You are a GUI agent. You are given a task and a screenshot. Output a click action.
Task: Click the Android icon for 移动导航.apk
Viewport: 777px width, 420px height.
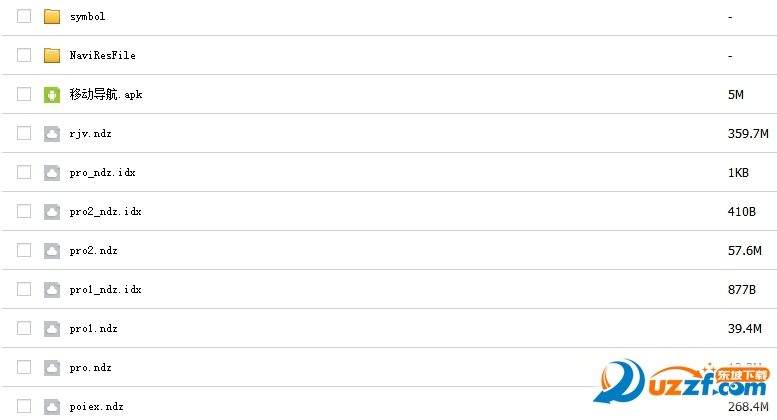click(52, 95)
